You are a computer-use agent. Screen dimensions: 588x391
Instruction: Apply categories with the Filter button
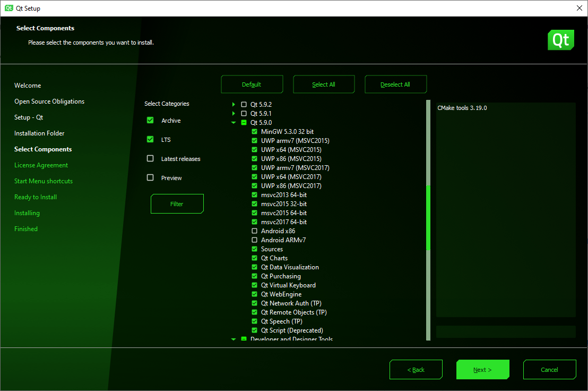point(177,204)
